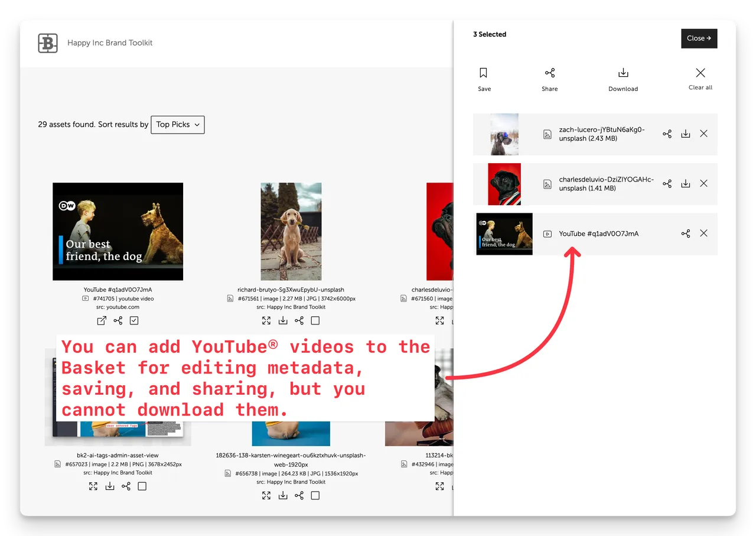Select the richard-brutyo image checkbox

click(x=315, y=321)
